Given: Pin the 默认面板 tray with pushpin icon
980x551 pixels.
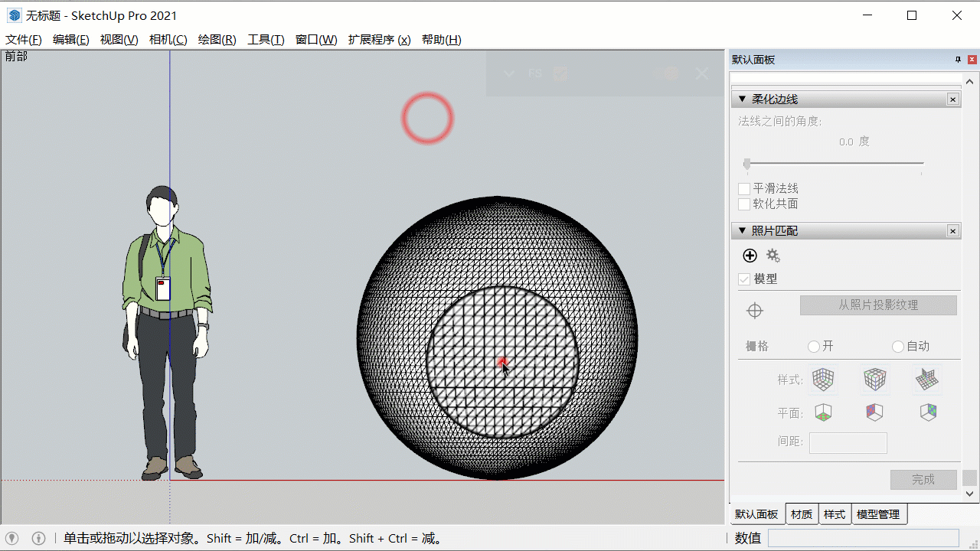Looking at the screenshot, I should (x=958, y=60).
